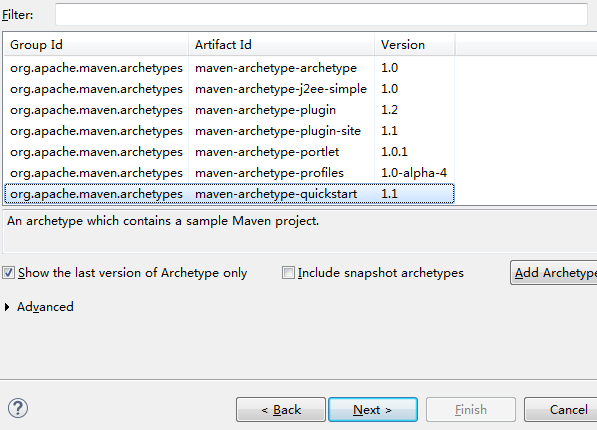
Task: Sort by Group Id column header
Action: (97, 45)
